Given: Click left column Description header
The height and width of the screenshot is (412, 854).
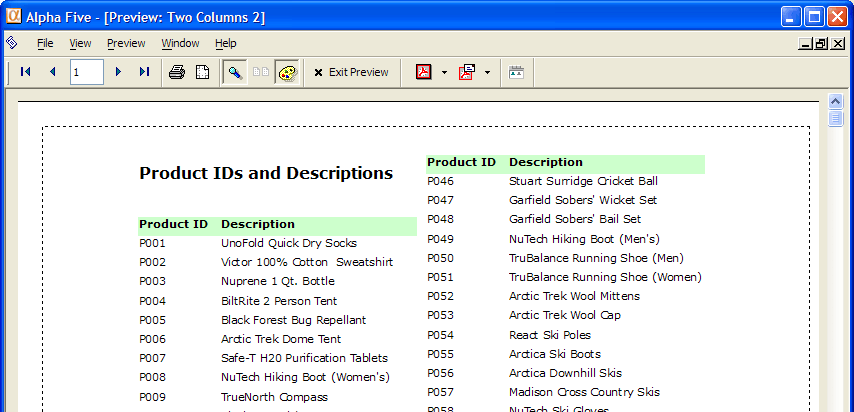Looking at the screenshot, I should 258,224.
